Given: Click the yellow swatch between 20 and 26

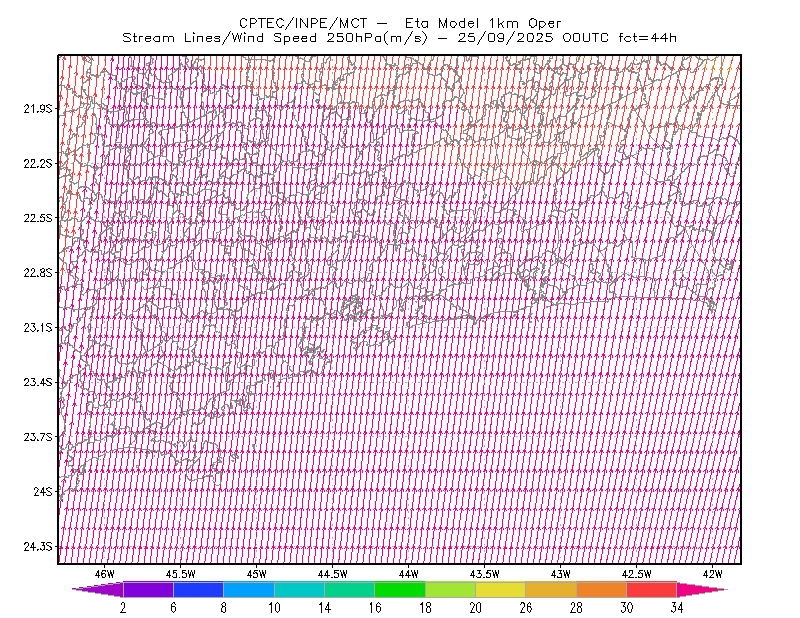Looking at the screenshot, I should [501, 589].
